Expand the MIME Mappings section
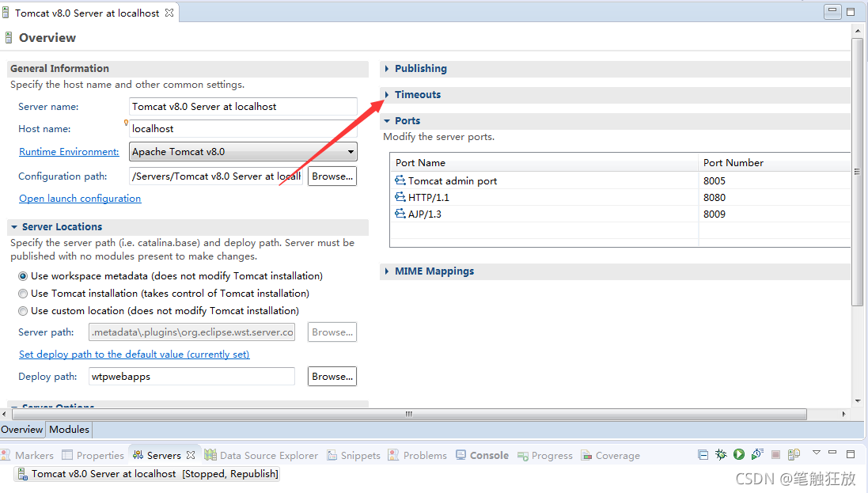The width and height of the screenshot is (868, 493). pos(387,271)
